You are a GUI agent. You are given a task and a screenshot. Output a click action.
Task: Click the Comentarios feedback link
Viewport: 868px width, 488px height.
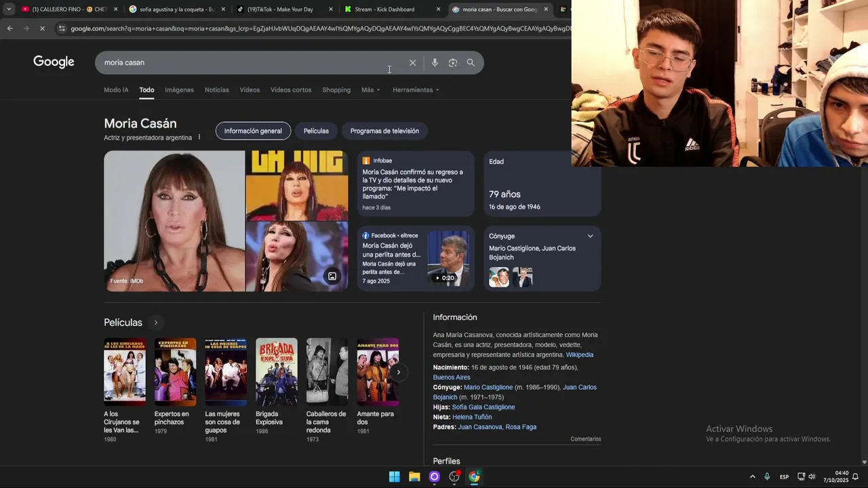pos(586,439)
